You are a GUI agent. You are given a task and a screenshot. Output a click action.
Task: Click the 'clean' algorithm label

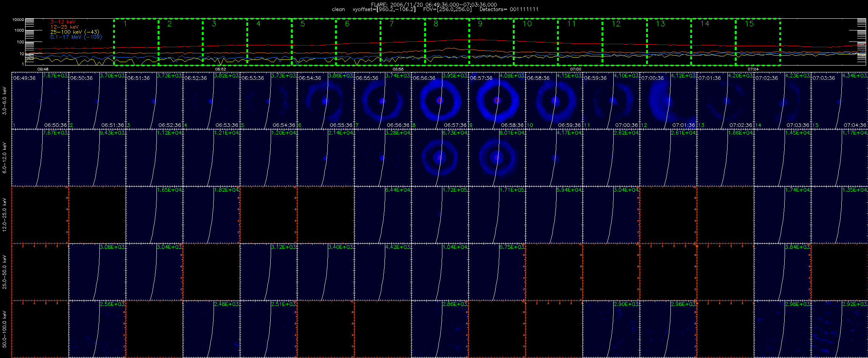[x=338, y=10]
